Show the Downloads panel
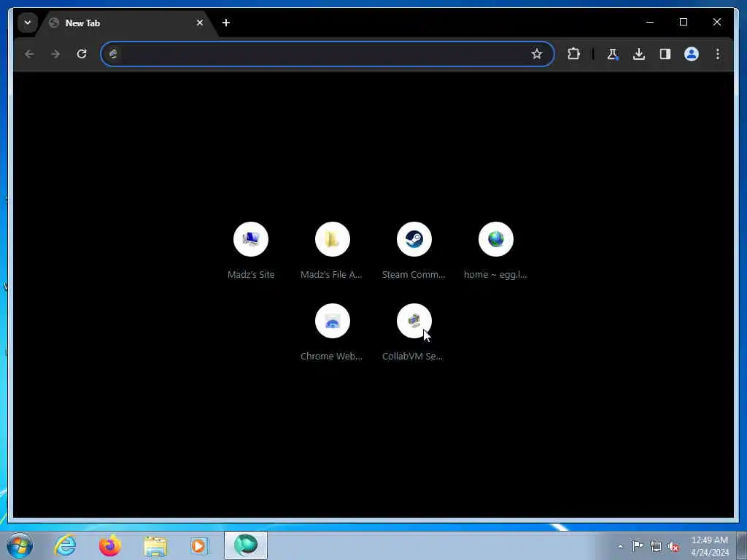 639,54
